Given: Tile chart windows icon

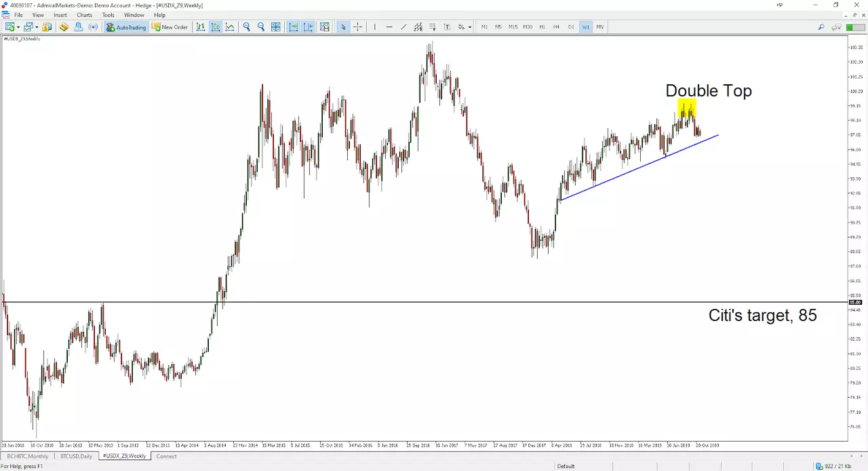Looking at the screenshot, I should click(276, 27).
